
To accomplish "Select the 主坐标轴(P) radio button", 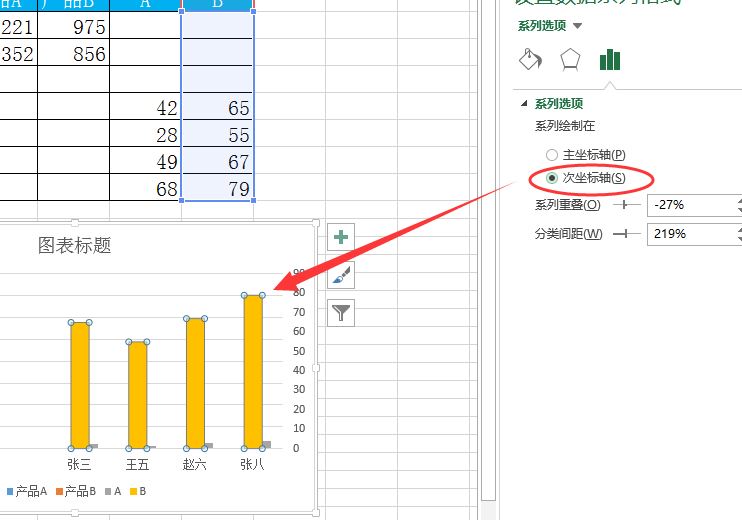I will coord(552,155).
